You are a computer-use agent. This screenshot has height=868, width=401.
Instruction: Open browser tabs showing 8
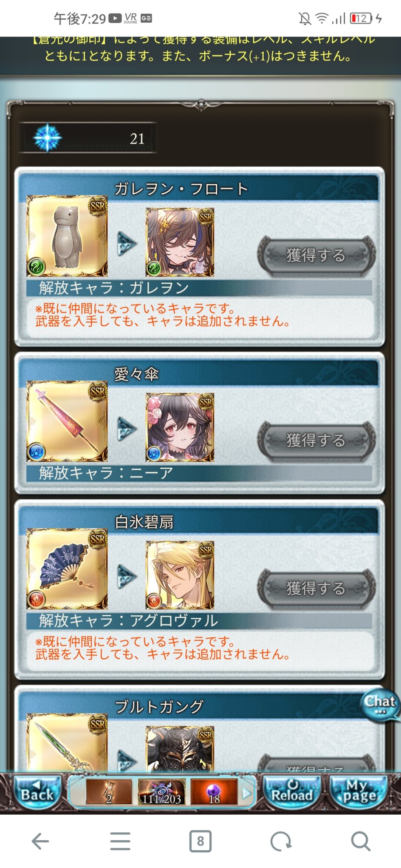[200, 841]
